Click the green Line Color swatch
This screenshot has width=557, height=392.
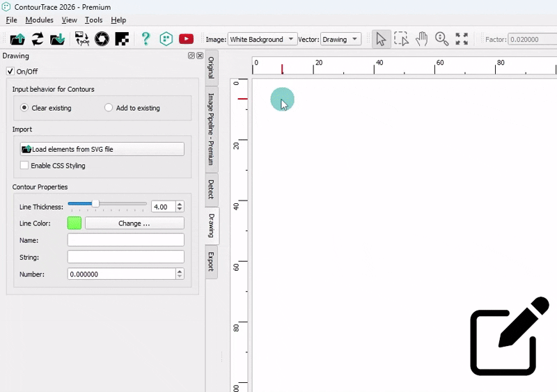pyautogui.click(x=74, y=224)
